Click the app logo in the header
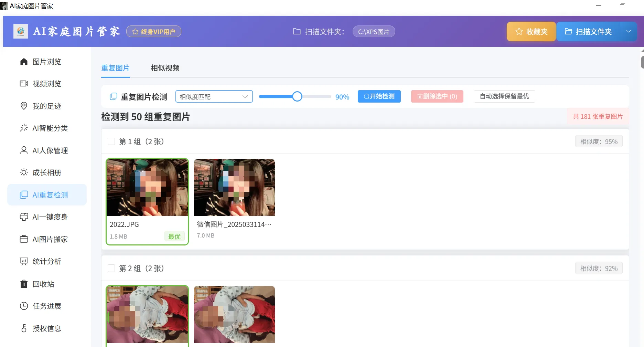 [21, 31]
